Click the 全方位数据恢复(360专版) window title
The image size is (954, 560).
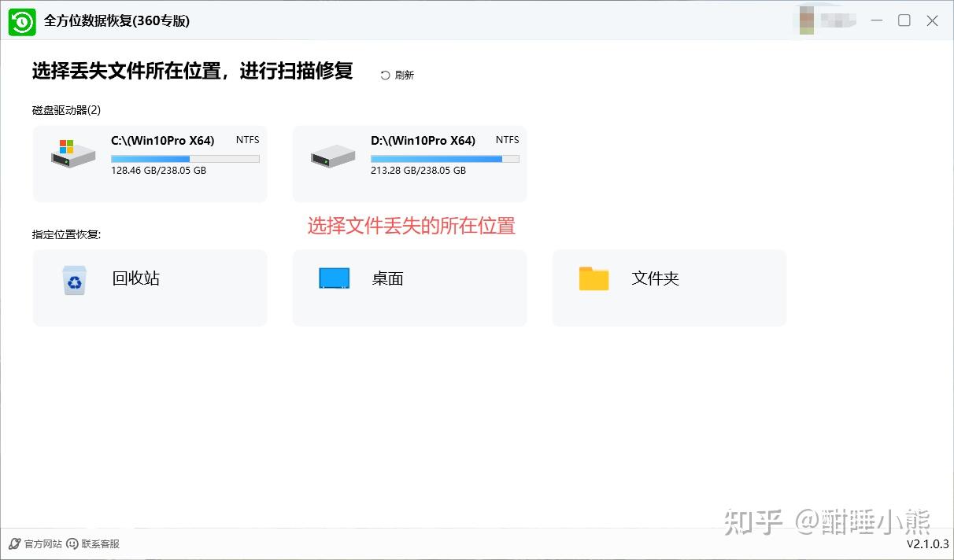pos(116,21)
